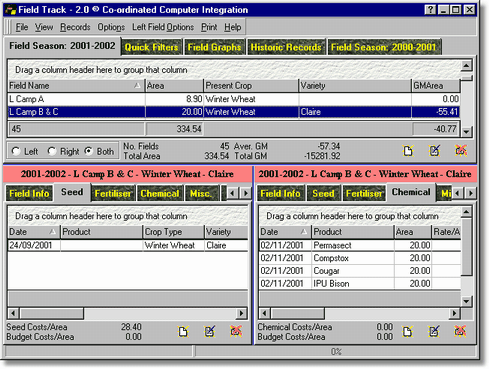Switch to the Field Graphs tab
The height and width of the screenshot is (369, 489).
[x=214, y=47]
